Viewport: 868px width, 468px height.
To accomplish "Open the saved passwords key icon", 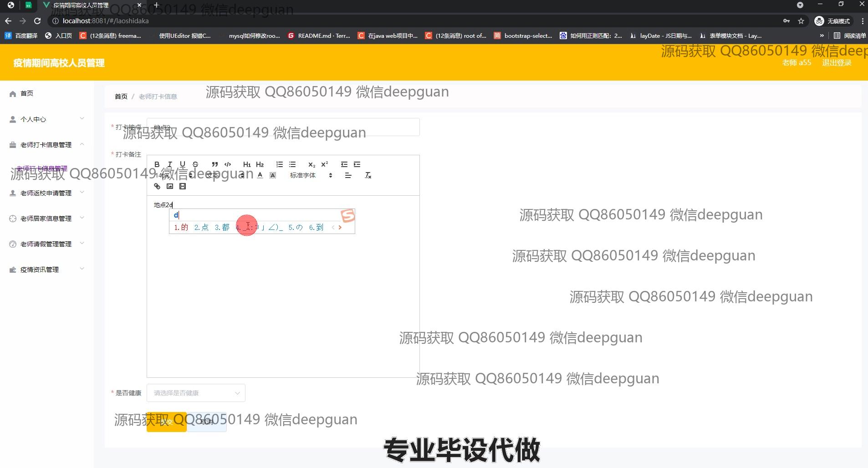I will (x=786, y=21).
